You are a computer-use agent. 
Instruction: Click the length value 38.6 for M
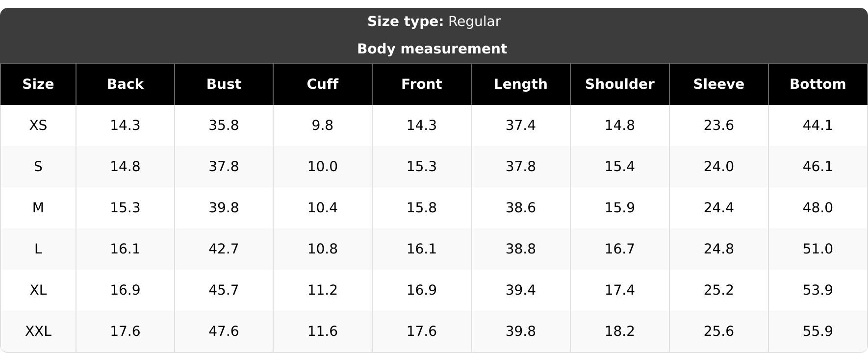pos(520,208)
